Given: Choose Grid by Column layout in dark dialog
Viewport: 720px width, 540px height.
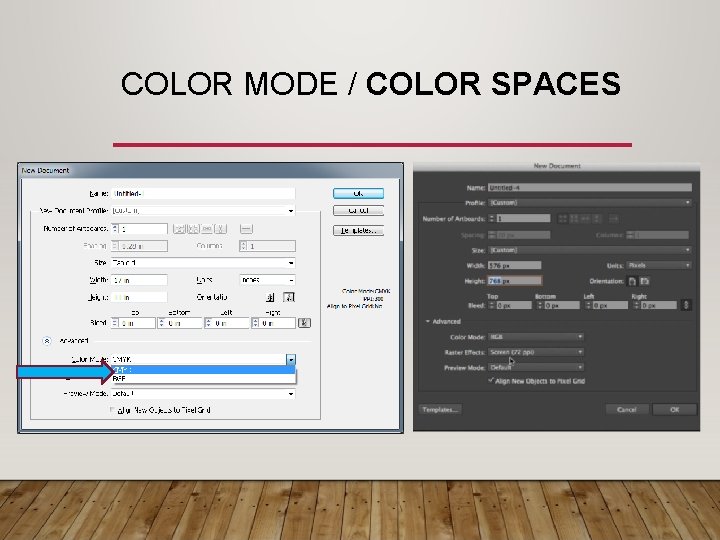Looking at the screenshot, I should pyautogui.click(x=574, y=219).
